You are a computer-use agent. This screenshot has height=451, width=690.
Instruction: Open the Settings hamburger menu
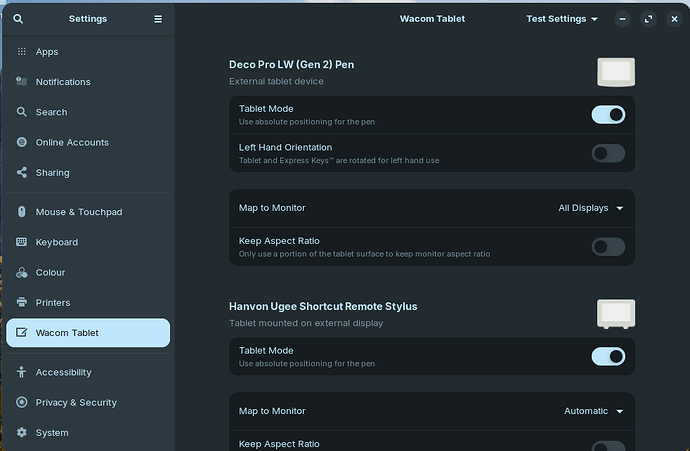coord(158,19)
